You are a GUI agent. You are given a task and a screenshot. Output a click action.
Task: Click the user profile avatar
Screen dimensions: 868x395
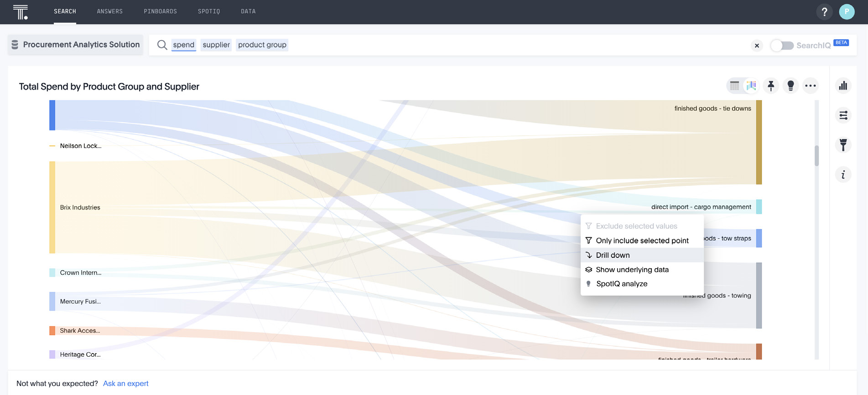coord(847,12)
